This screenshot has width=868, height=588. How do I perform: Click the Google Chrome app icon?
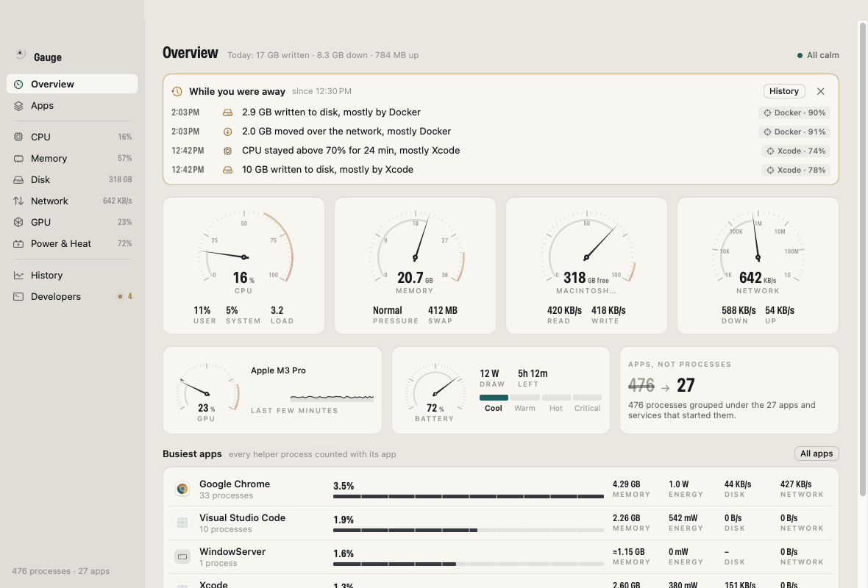click(x=182, y=489)
